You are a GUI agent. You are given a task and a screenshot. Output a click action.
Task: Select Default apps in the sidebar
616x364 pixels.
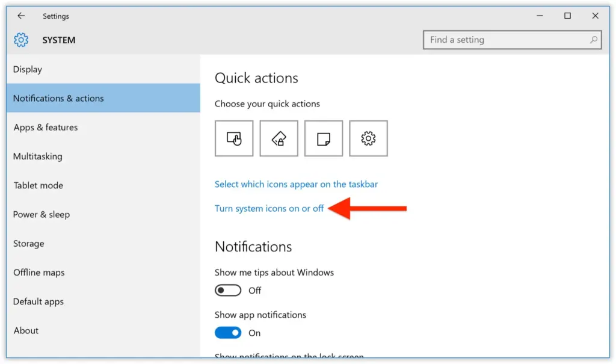38,301
